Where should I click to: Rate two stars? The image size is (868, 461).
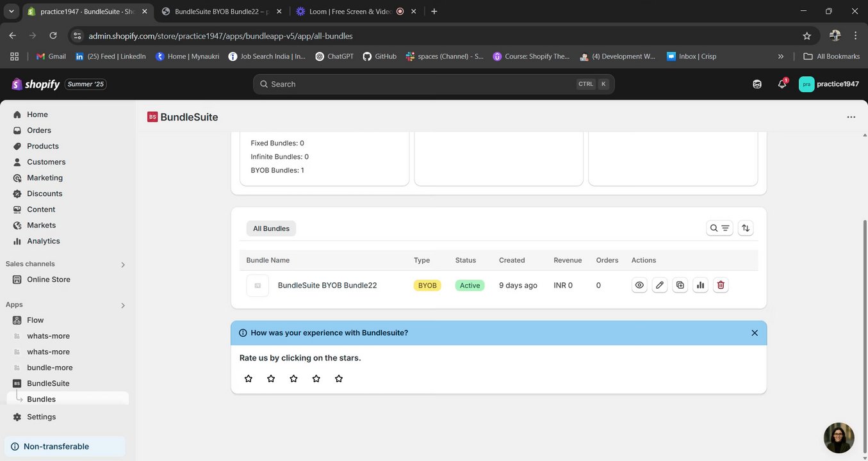click(271, 378)
